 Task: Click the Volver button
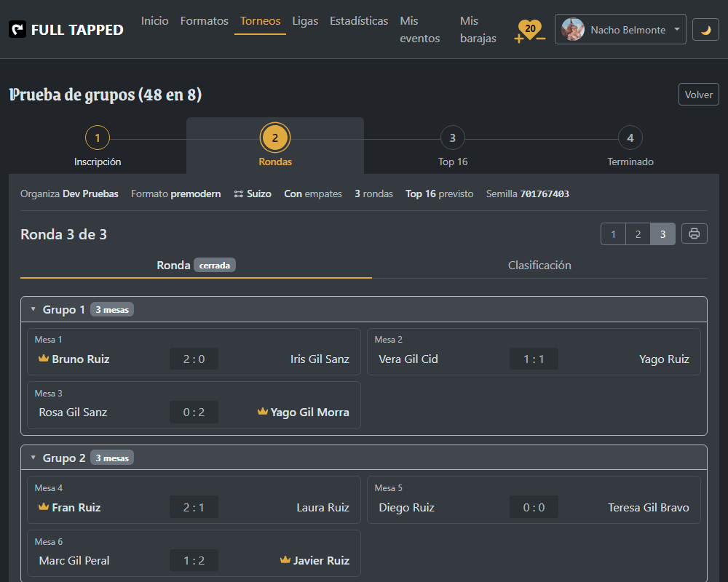pos(698,95)
